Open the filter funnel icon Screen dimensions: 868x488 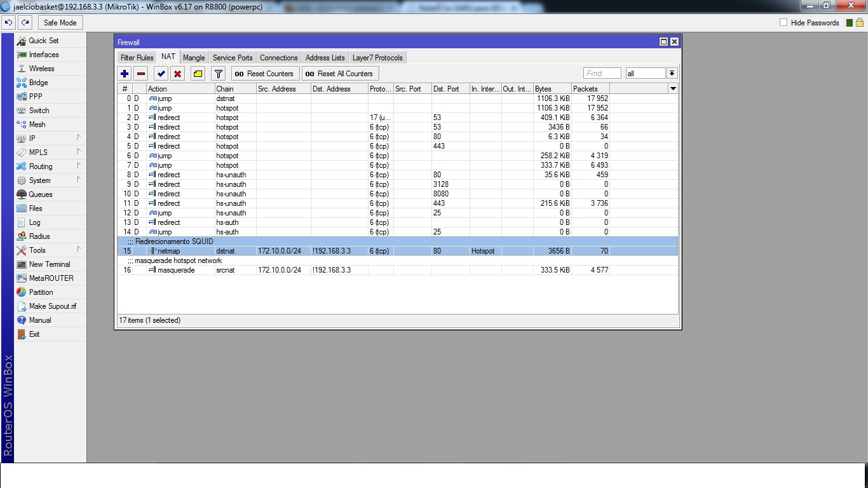(x=218, y=74)
